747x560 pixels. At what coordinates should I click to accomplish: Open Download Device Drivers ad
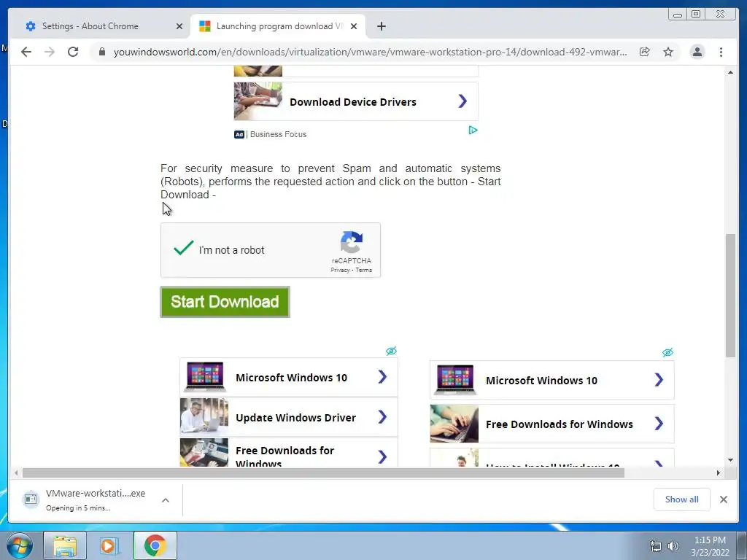tap(356, 101)
